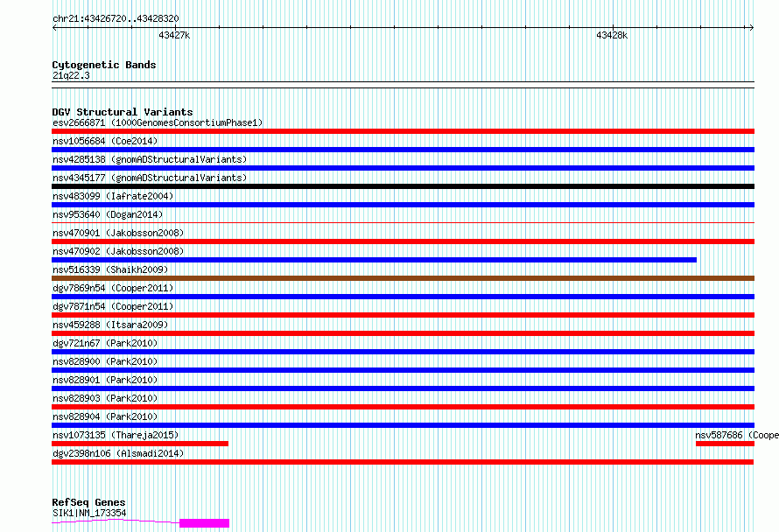Click the blue nsv828901 variant bar
The height and width of the screenshot is (532, 779).
click(403, 388)
